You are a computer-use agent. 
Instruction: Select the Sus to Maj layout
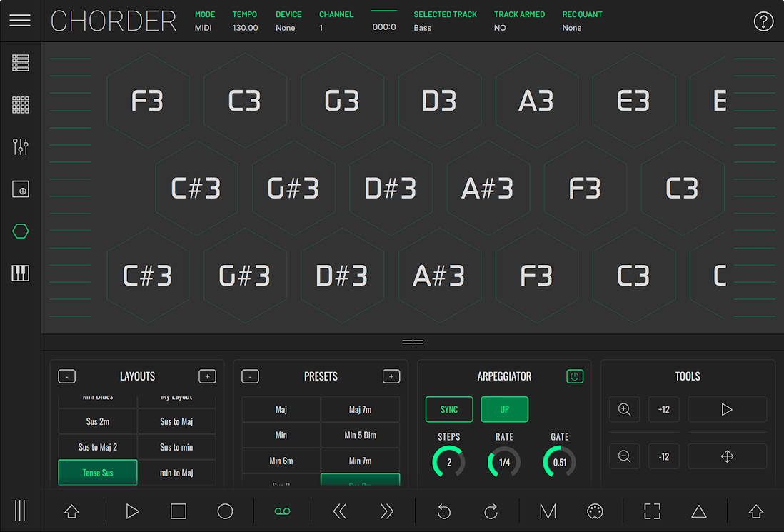point(176,422)
